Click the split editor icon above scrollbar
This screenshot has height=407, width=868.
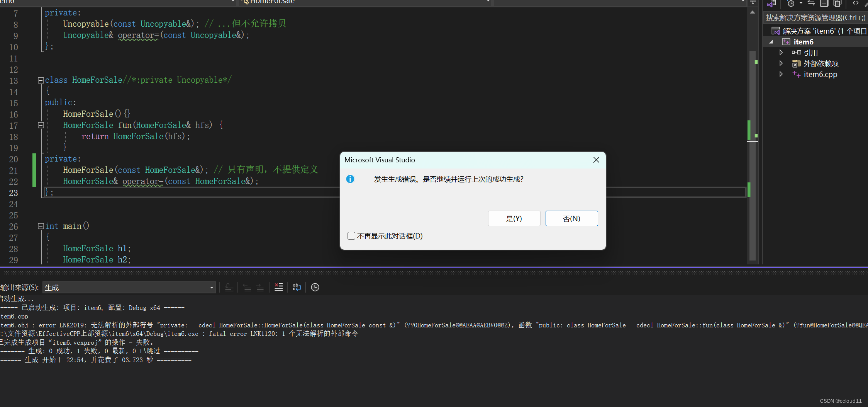[x=753, y=3]
